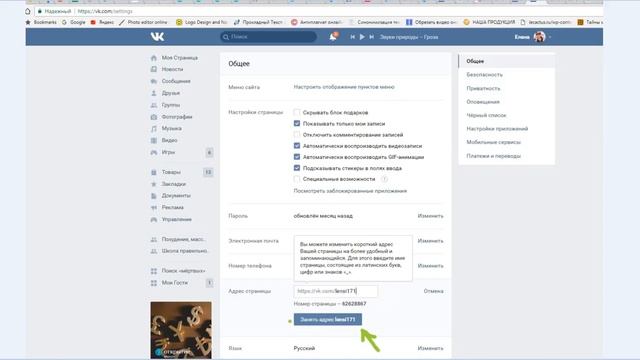Image resolution: width=640 pixels, height=360 pixels.
Task: Open the notifications bell icon
Action: click(333, 37)
